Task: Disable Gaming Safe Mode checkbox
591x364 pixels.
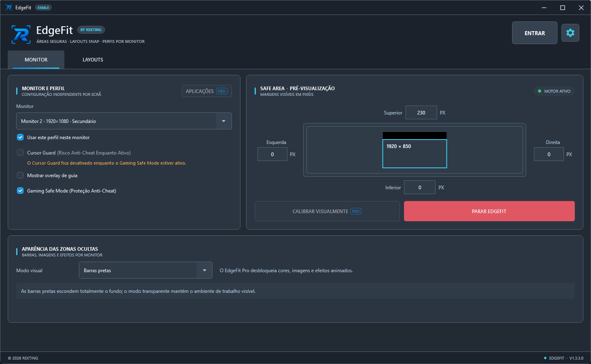Action: 20,190
